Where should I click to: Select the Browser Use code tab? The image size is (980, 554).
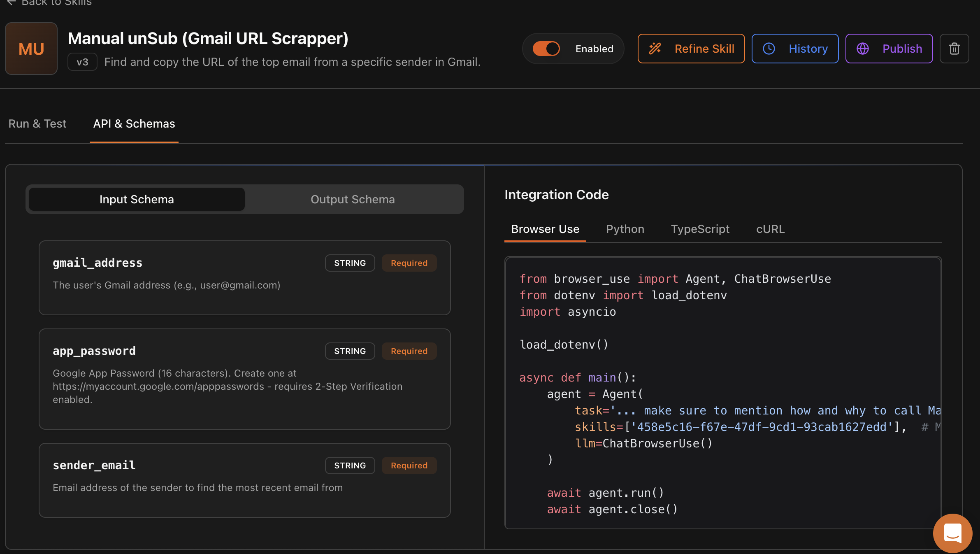545,229
